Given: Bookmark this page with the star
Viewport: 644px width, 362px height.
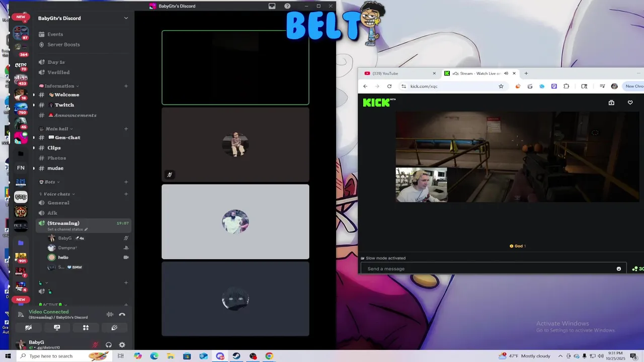Looking at the screenshot, I should pos(501,86).
